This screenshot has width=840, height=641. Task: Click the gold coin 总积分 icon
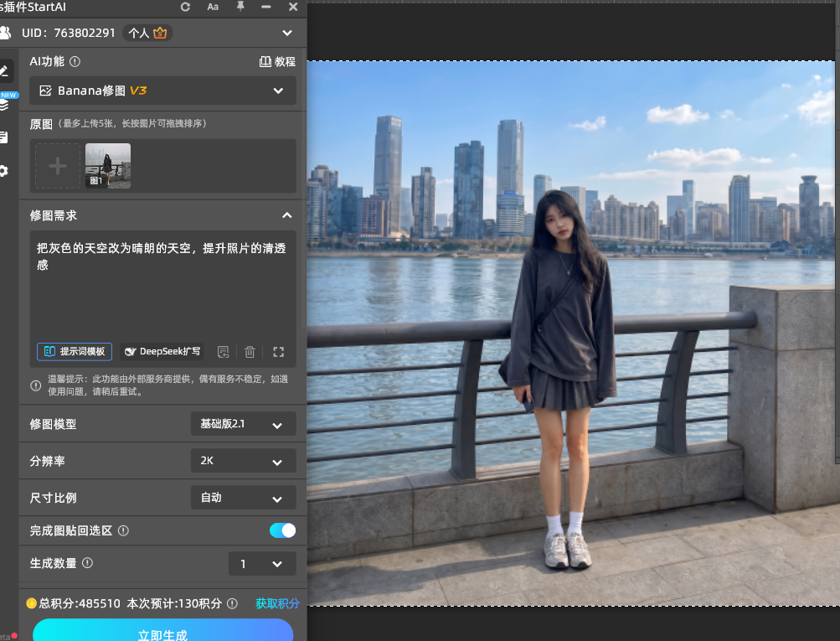[x=32, y=603]
